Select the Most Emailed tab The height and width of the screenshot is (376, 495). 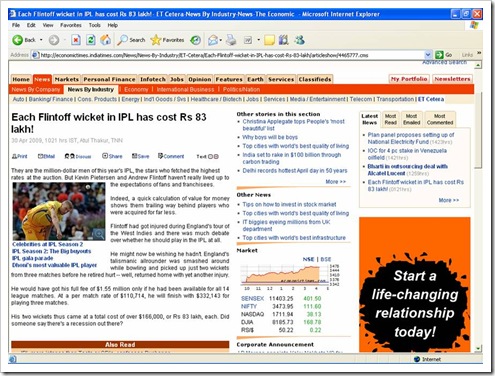point(411,119)
